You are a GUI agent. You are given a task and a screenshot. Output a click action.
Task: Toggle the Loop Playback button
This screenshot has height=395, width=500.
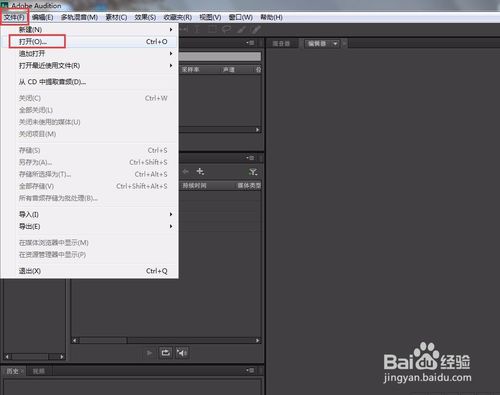coord(166,352)
